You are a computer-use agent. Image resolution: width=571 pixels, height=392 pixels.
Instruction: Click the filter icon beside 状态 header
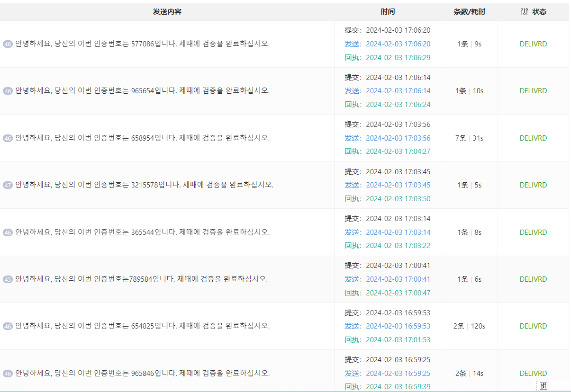[x=524, y=12]
